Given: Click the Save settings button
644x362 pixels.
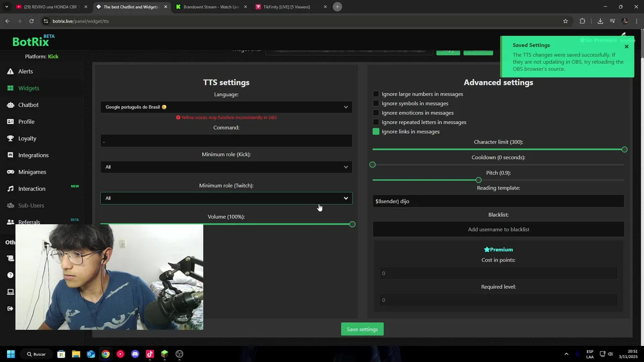Looking at the screenshot, I should [362, 329].
